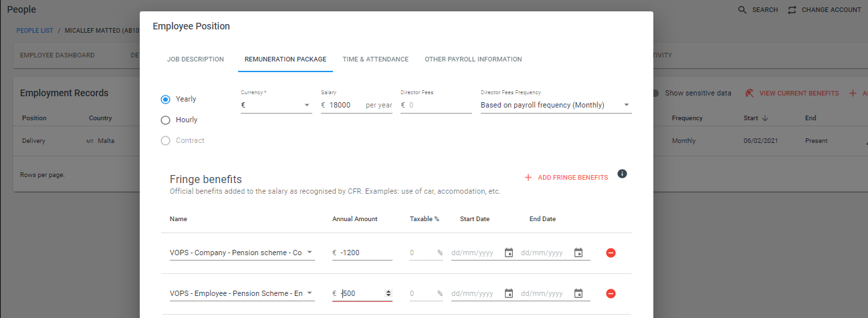Click the Frequency column header

[x=687, y=118]
